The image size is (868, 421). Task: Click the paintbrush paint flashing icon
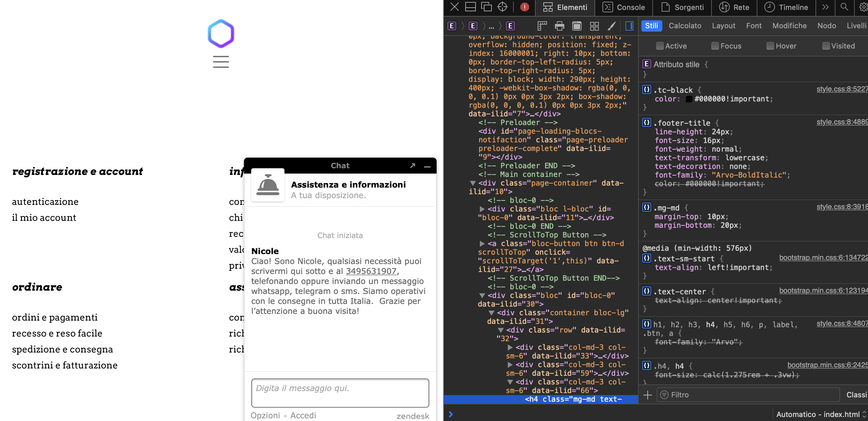[x=611, y=26]
